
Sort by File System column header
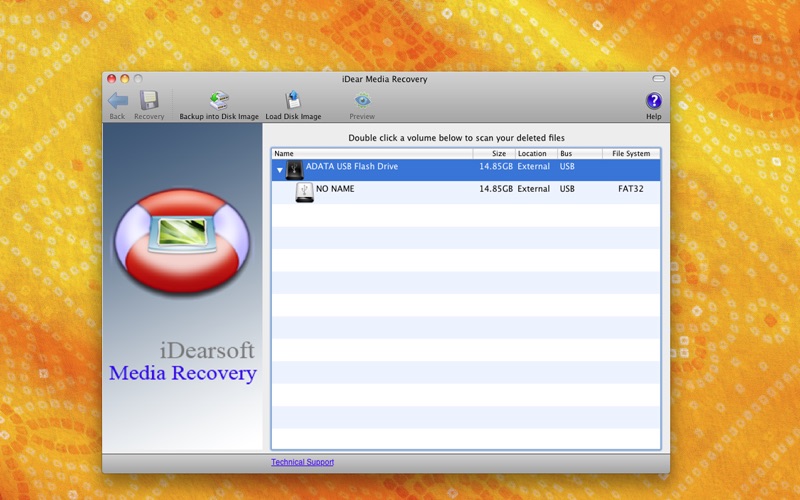tap(631, 153)
